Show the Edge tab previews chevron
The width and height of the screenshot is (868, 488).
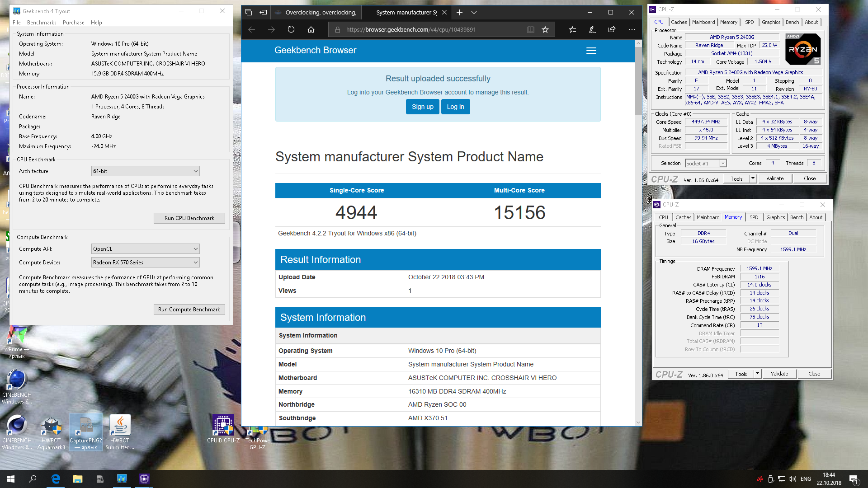tap(474, 13)
